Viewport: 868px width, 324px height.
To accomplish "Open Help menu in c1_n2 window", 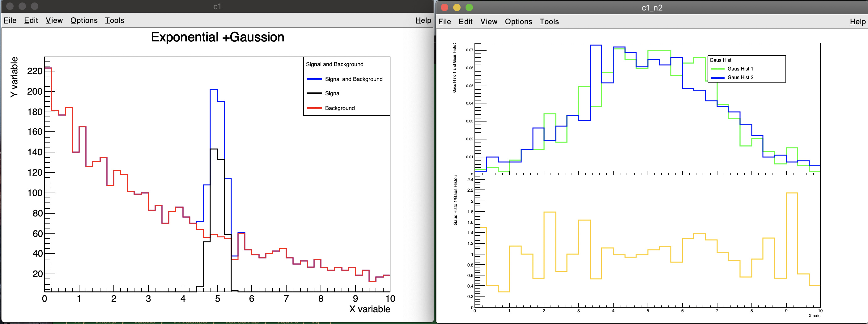I will 858,22.
